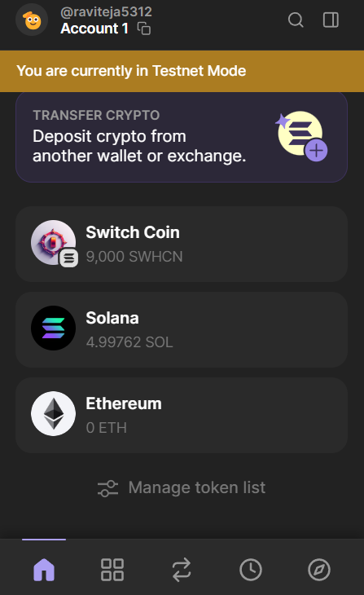Screen dimensions: 364x595
Task: Click the Solana logo icon
Action: 53,328
